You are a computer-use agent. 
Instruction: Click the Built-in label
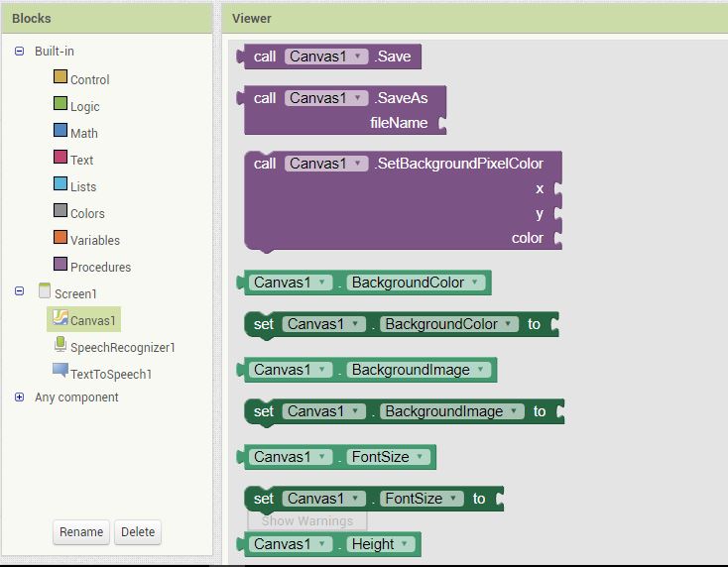pyautogui.click(x=55, y=51)
